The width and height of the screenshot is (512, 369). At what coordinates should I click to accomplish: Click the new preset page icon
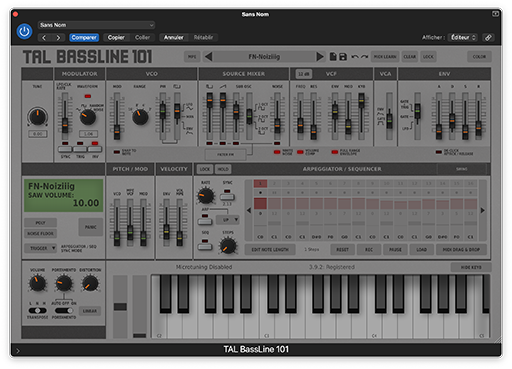point(333,57)
